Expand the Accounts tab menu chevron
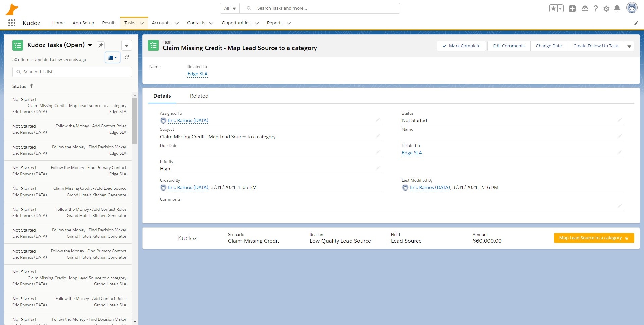 (177, 23)
